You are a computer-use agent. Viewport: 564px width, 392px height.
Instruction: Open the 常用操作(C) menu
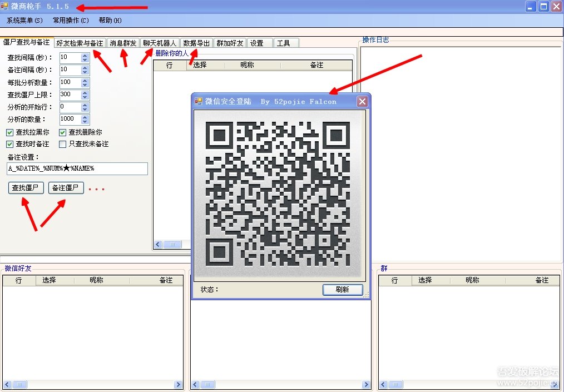click(71, 21)
